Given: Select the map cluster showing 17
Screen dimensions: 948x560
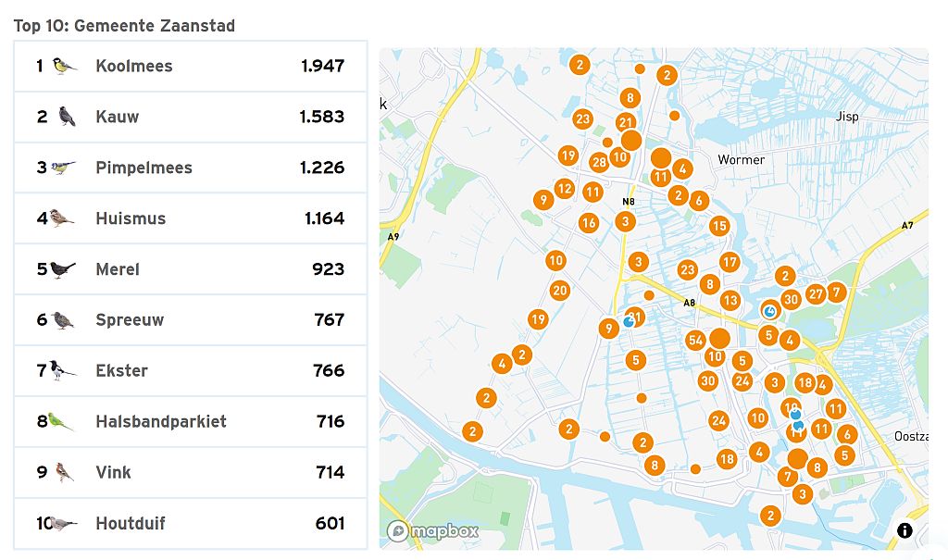Looking at the screenshot, I should pos(730,262).
